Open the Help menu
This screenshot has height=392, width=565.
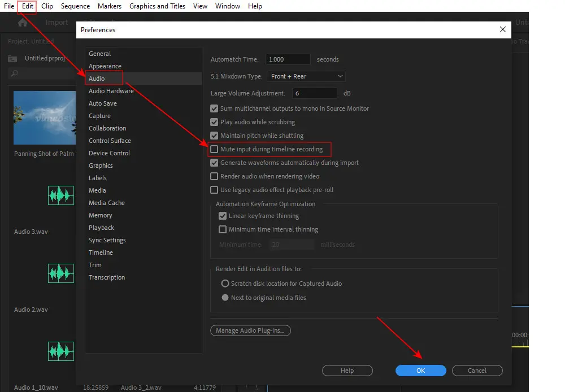pyautogui.click(x=255, y=6)
